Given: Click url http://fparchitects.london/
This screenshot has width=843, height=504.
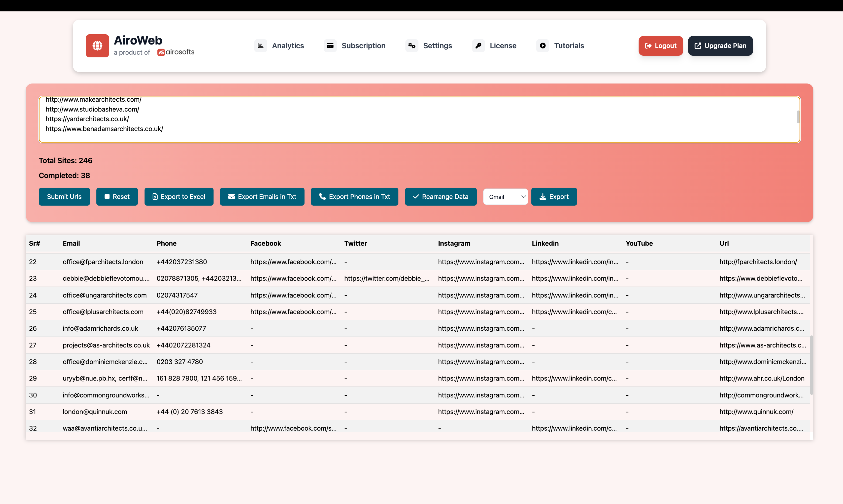Looking at the screenshot, I should coord(758,262).
